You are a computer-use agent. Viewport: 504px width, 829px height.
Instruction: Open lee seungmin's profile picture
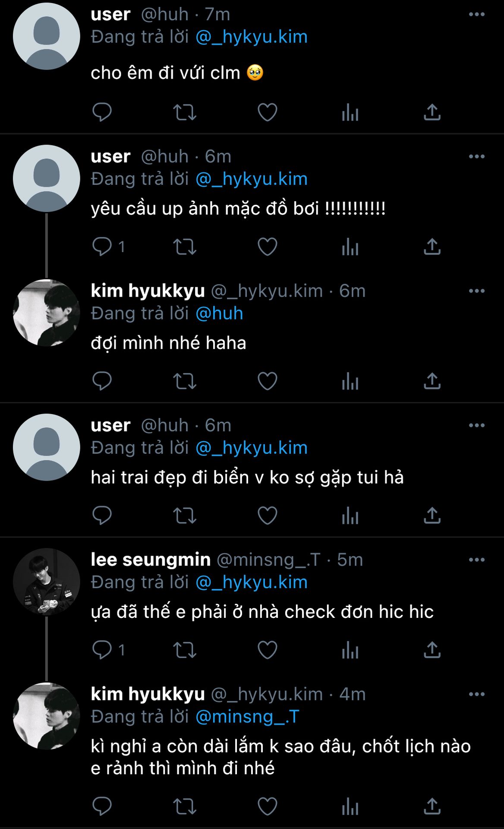pos(47,582)
